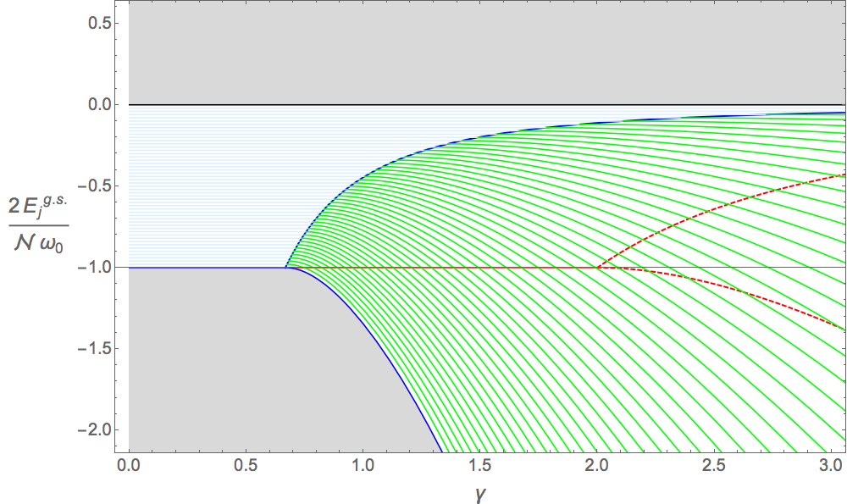Click the x-axis tick label 3.0

(x=832, y=465)
